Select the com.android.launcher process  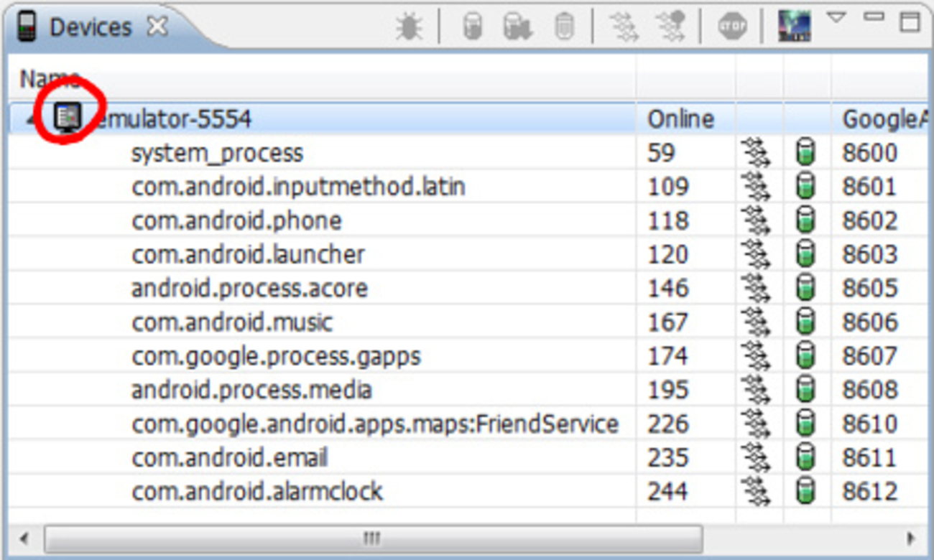pyautogui.click(x=248, y=255)
